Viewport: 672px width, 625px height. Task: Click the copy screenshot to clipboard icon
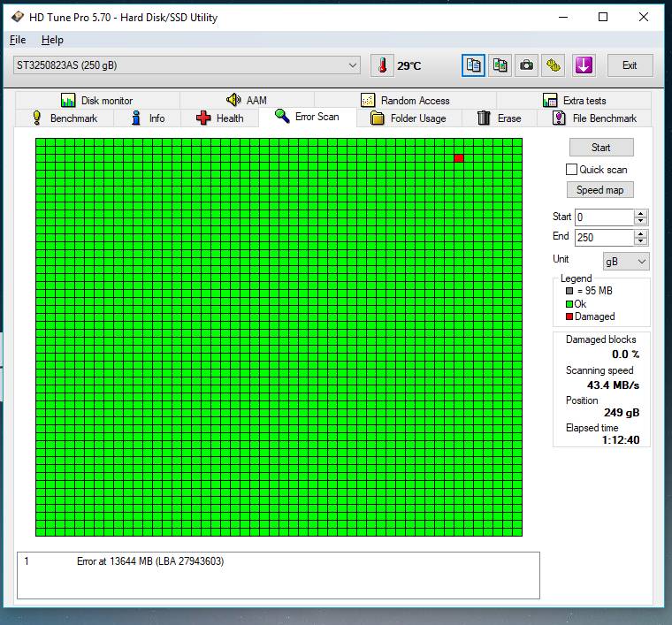(500, 65)
